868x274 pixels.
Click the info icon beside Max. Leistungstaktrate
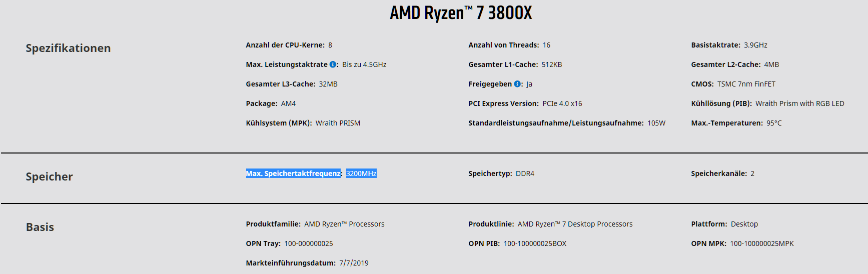[x=333, y=64]
